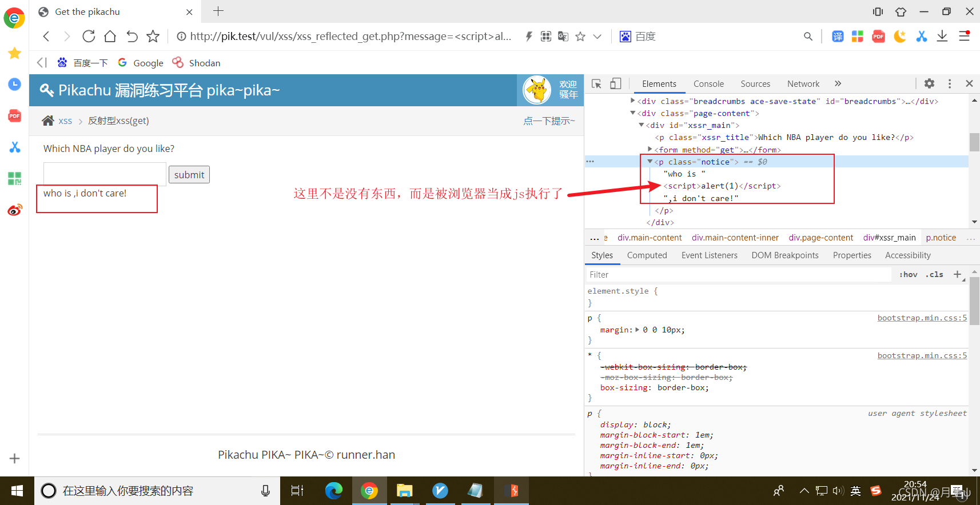The height and width of the screenshot is (505, 980).
Task: Open a new tab with plus
Action: (218, 11)
